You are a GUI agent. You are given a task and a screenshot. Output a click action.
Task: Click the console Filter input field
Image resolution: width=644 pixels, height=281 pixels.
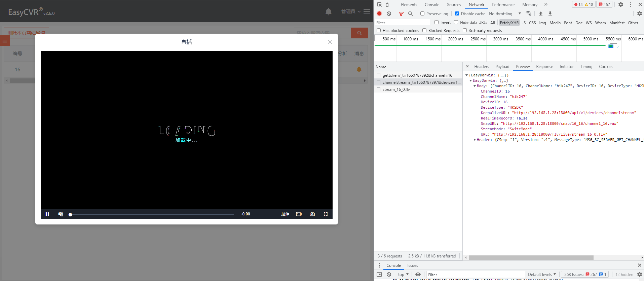[x=476, y=275]
